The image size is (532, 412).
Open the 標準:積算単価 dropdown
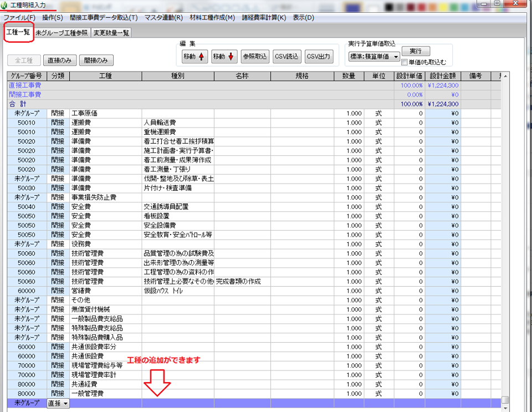pos(375,57)
